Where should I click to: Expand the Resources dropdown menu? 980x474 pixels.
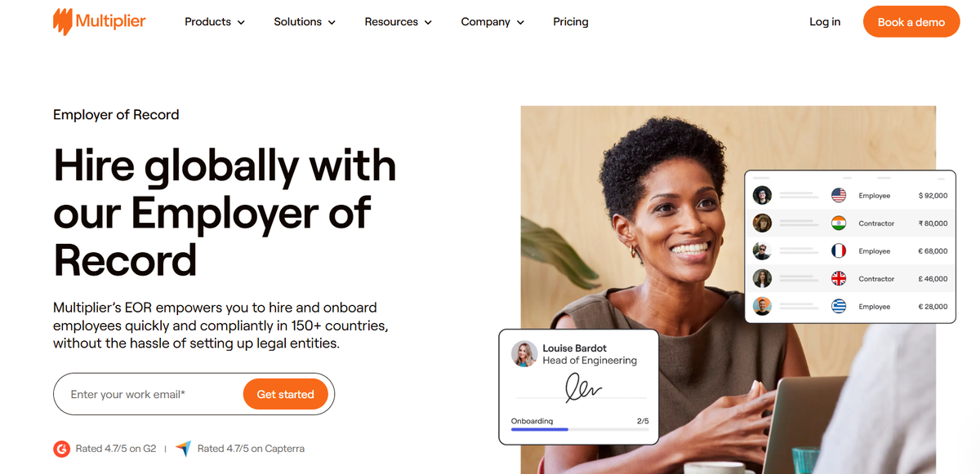(x=399, y=22)
